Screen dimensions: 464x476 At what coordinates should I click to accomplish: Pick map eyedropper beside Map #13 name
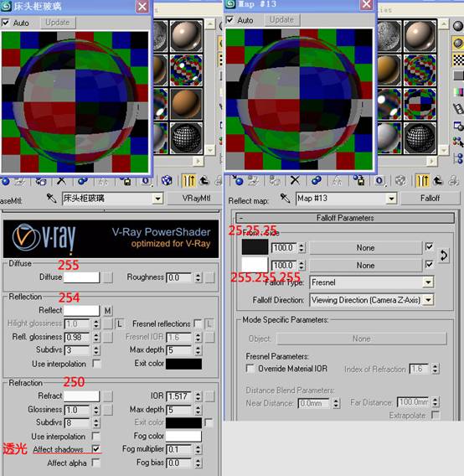pyautogui.click(x=285, y=199)
